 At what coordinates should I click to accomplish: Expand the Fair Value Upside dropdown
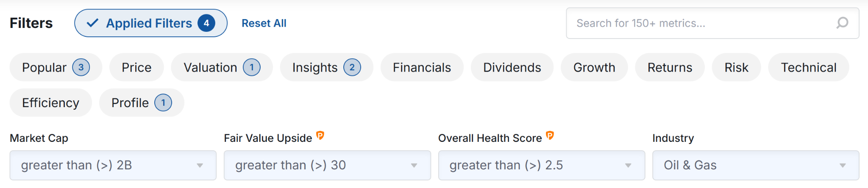(327, 165)
